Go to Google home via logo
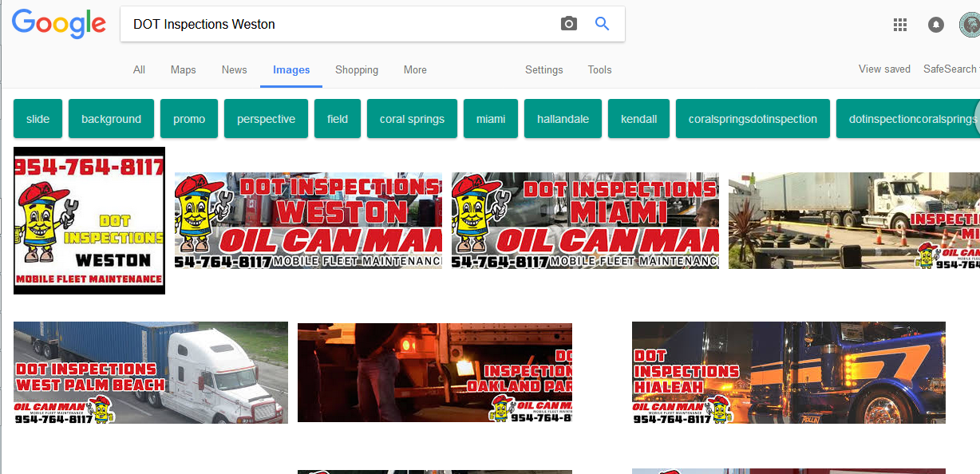Image resolution: width=980 pixels, height=474 pixels. pos(59,24)
